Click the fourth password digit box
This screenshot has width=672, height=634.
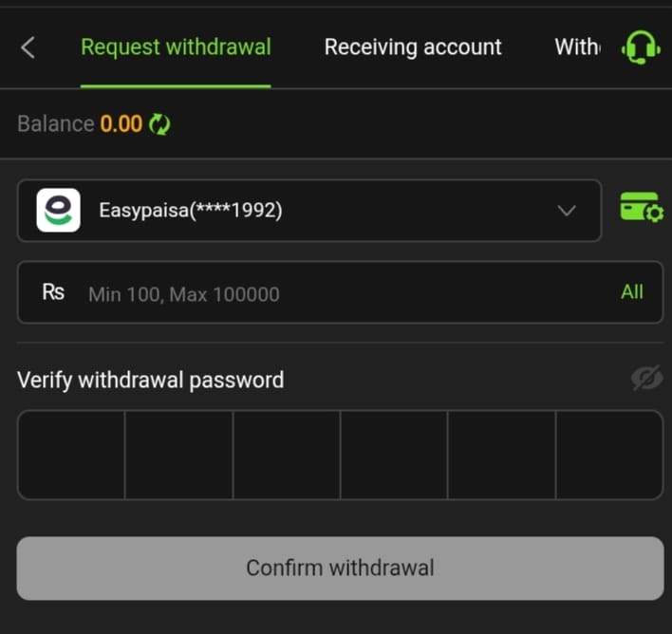click(x=394, y=455)
